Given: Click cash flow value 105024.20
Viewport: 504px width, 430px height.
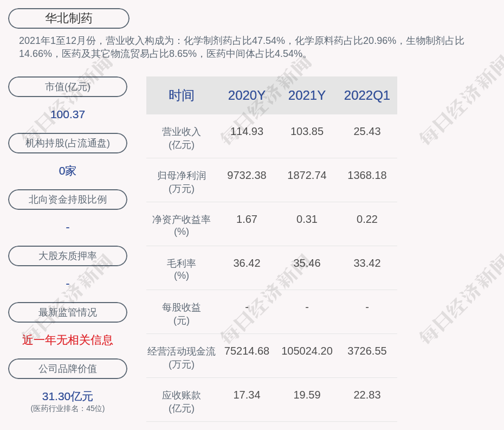Looking at the screenshot, I should coord(307,351).
